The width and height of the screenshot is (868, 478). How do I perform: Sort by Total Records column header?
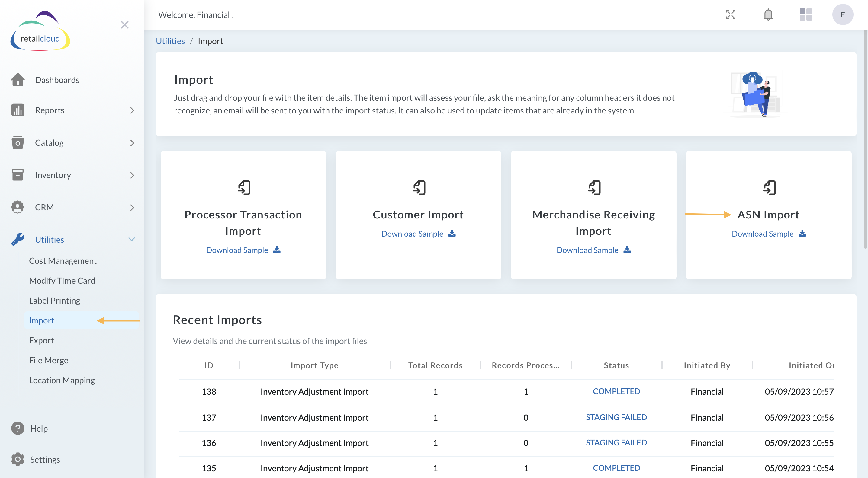click(435, 365)
